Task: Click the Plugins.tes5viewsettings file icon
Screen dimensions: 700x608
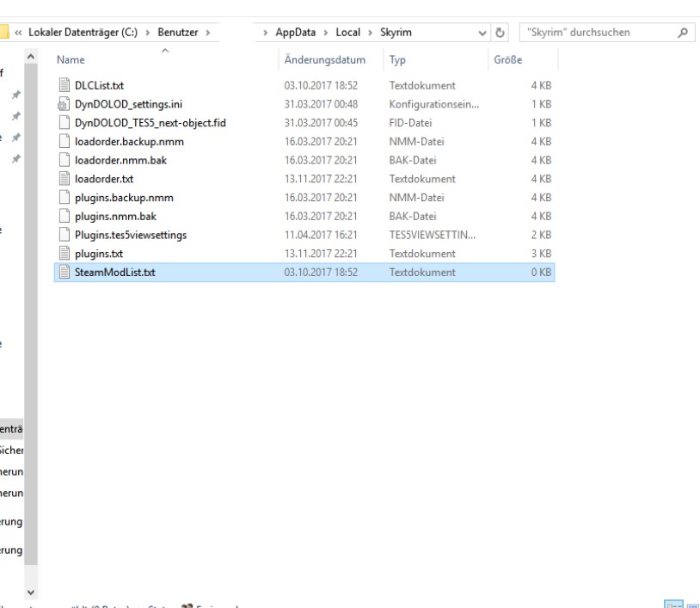Action: coord(63,235)
